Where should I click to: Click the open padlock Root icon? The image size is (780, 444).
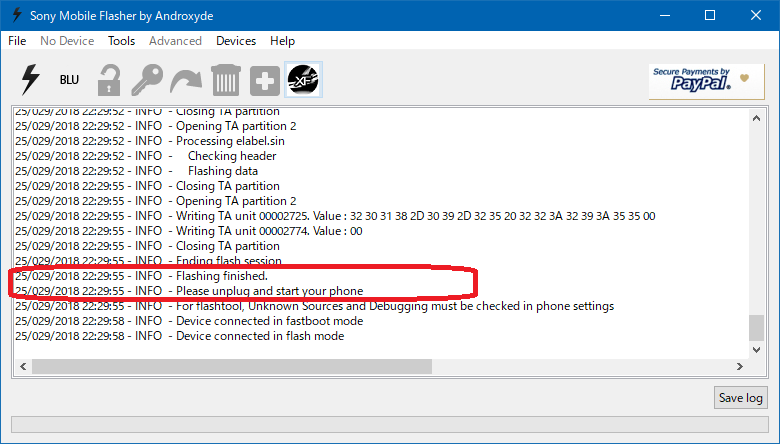coord(108,80)
